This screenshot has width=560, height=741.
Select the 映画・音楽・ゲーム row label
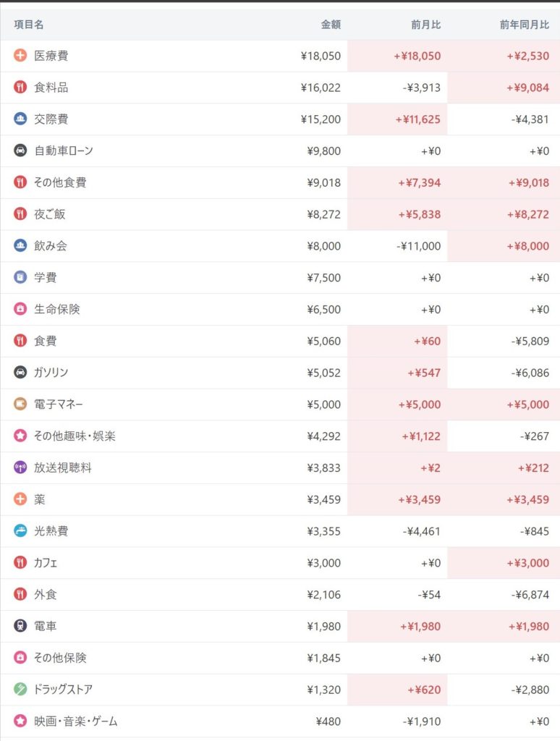[x=75, y=721]
